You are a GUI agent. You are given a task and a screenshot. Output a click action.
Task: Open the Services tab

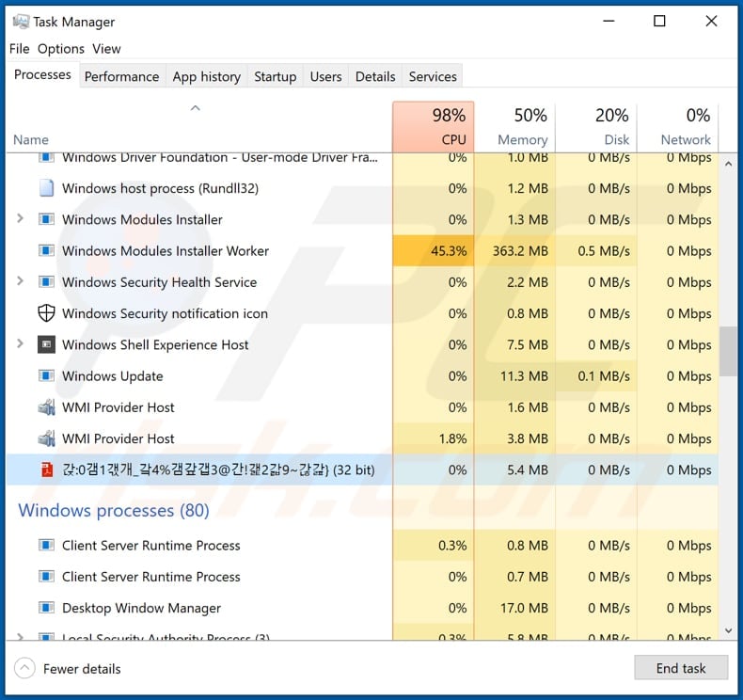(433, 76)
